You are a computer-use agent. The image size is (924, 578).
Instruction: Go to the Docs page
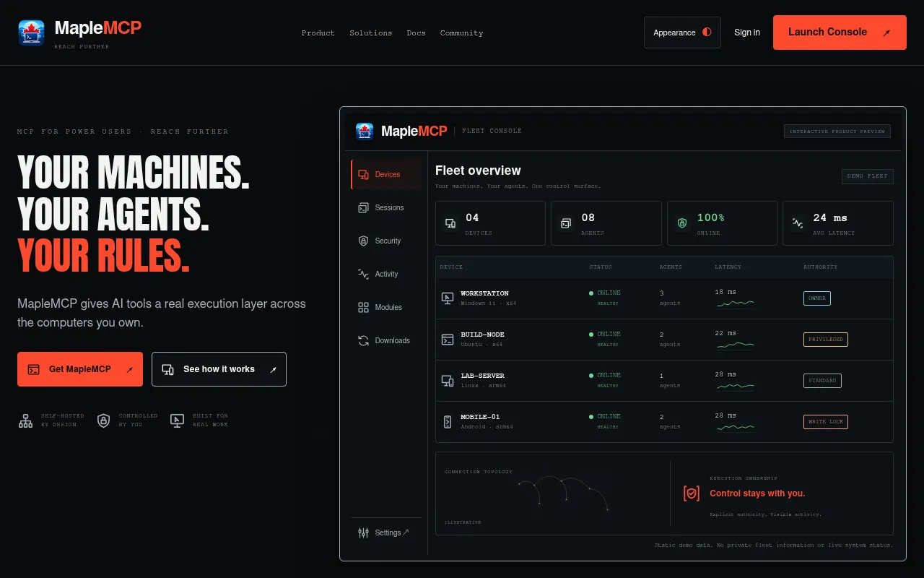point(417,33)
